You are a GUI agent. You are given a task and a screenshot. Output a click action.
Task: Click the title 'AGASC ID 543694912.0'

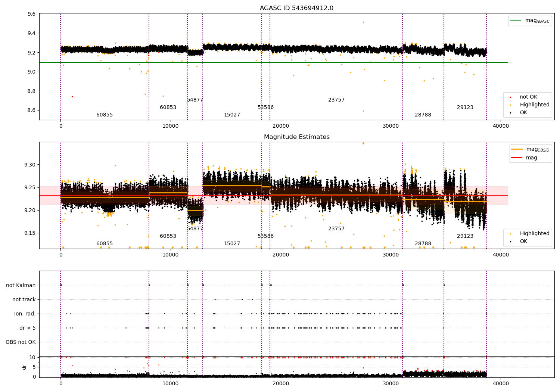[x=296, y=8]
